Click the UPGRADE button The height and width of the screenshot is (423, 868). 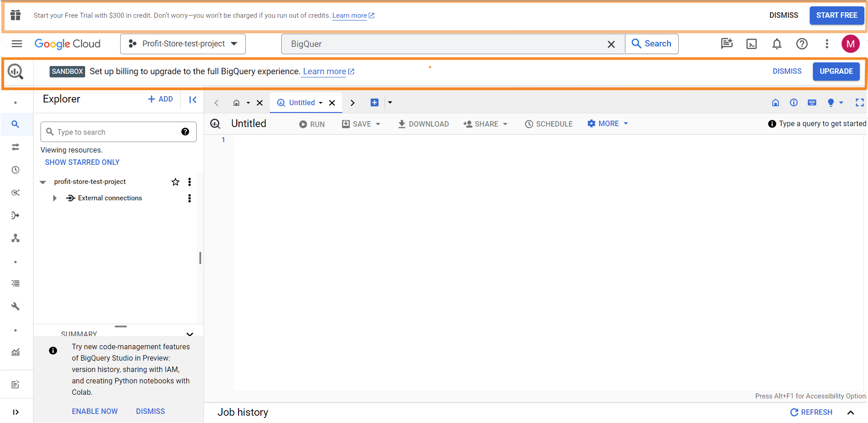[x=836, y=71]
